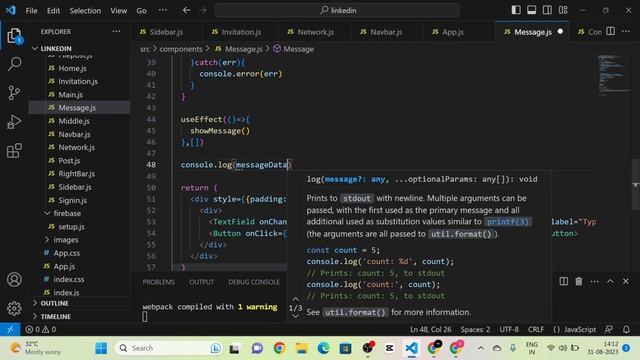
Task: Click the taskbar Search box
Action: pyautogui.click(x=169, y=348)
